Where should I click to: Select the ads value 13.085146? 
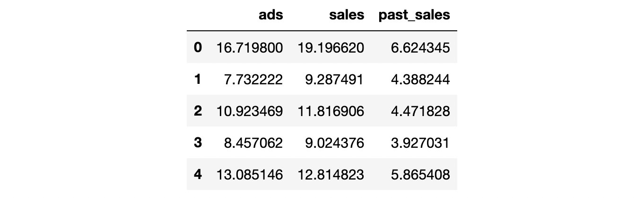pos(250,174)
